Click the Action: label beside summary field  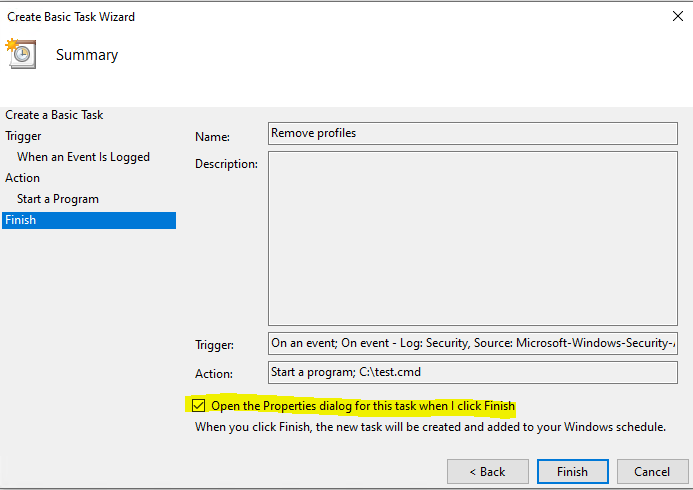coord(214,374)
